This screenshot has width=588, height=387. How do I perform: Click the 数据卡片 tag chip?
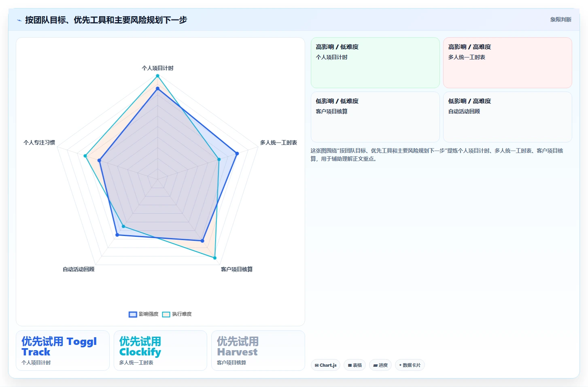pyautogui.click(x=410, y=365)
